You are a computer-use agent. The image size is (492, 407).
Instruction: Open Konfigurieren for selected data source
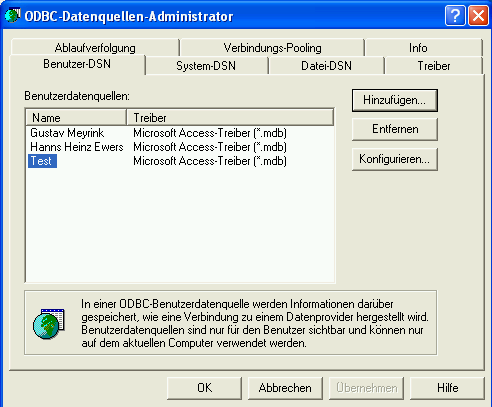pos(395,159)
